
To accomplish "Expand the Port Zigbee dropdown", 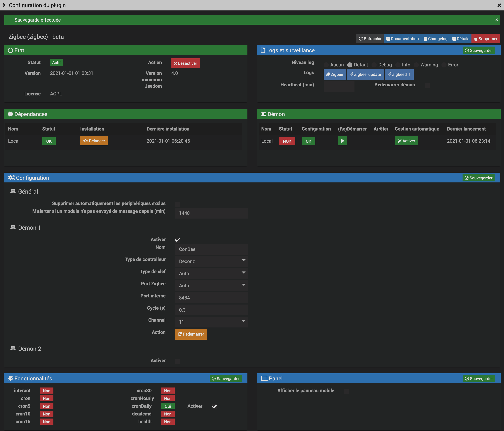I will tap(211, 285).
